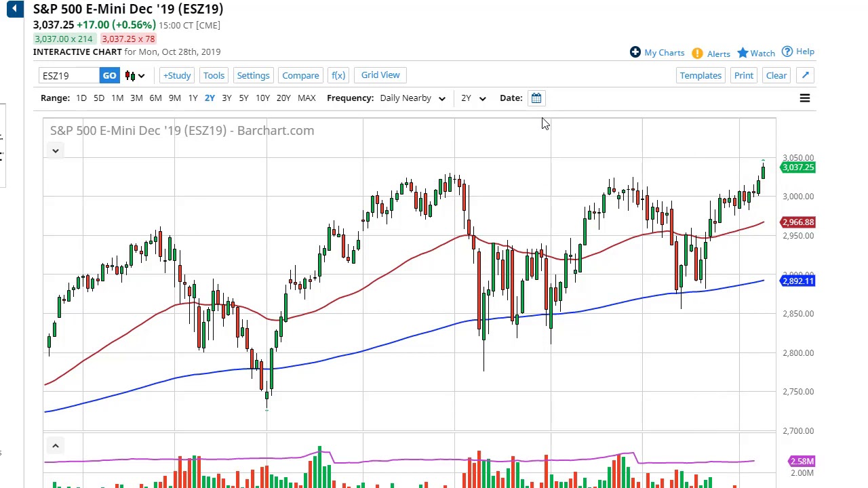This screenshot has height=488, width=868.
Task: Click the Alerts exclamation icon
Action: point(697,53)
